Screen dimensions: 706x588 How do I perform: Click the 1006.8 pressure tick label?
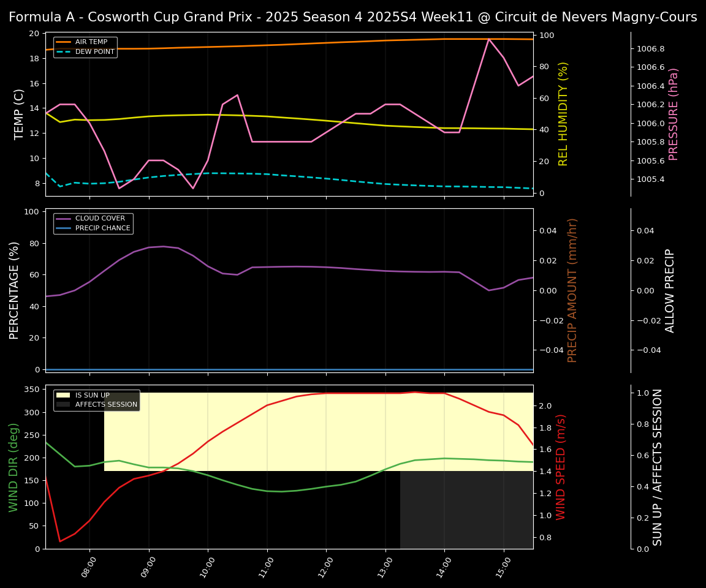[651, 48]
